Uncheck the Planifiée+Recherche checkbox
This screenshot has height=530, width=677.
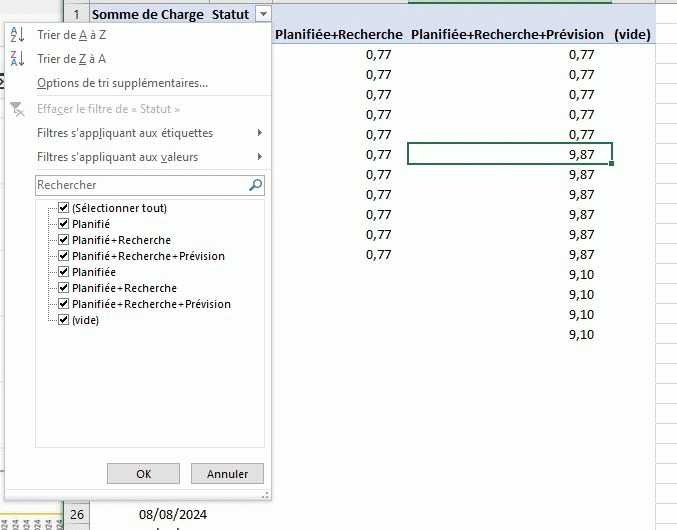63,287
